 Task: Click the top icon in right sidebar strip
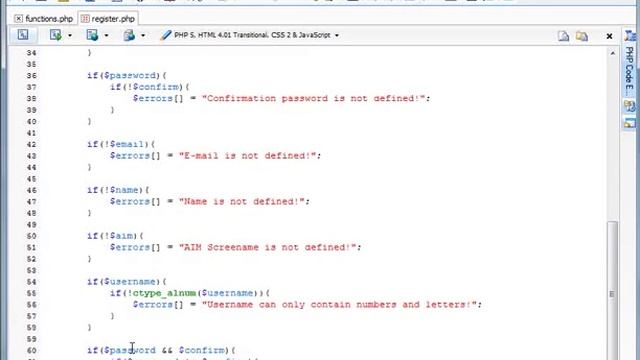pos(630,36)
